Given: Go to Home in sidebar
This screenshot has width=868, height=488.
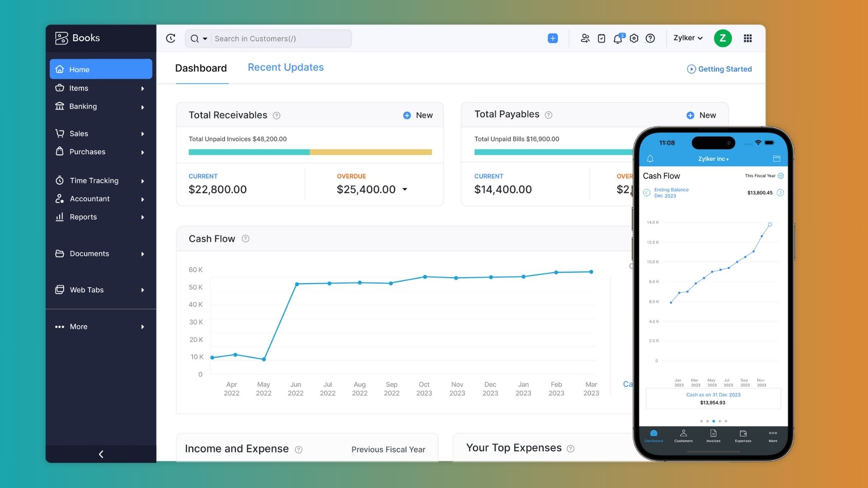Looking at the screenshot, I should point(101,69).
